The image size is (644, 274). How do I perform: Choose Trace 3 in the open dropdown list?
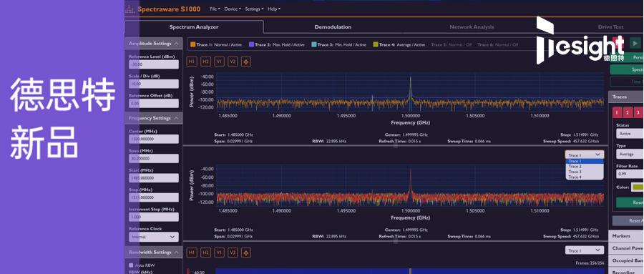575,172
